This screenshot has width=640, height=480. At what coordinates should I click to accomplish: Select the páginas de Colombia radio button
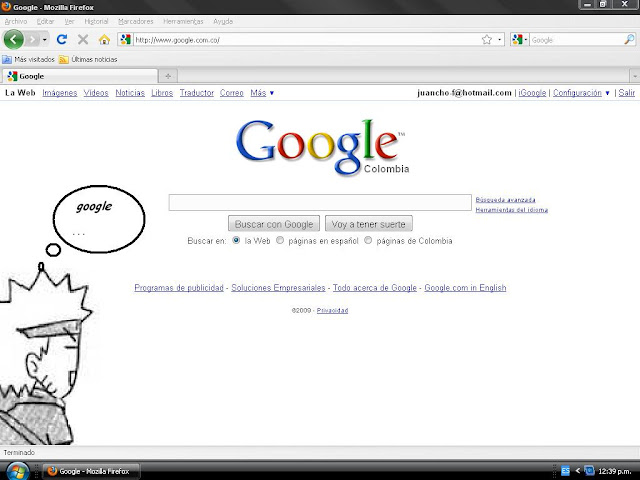click(368, 240)
